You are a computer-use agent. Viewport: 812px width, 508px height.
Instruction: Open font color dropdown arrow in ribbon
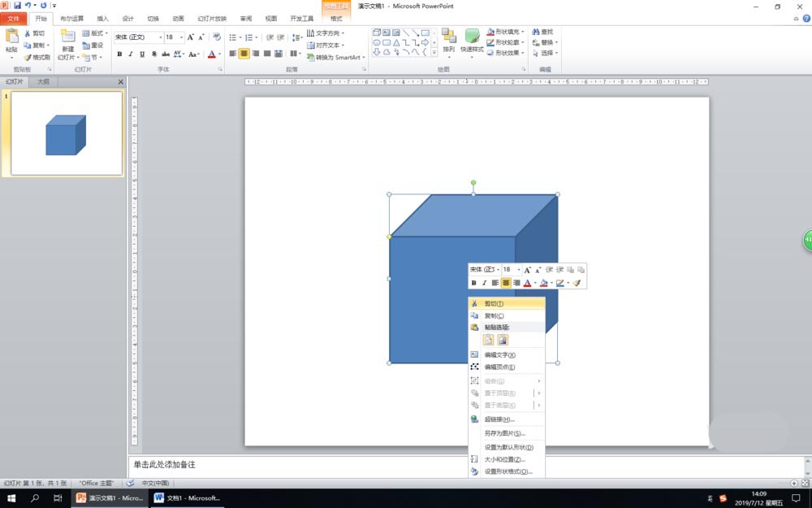pos(219,54)
